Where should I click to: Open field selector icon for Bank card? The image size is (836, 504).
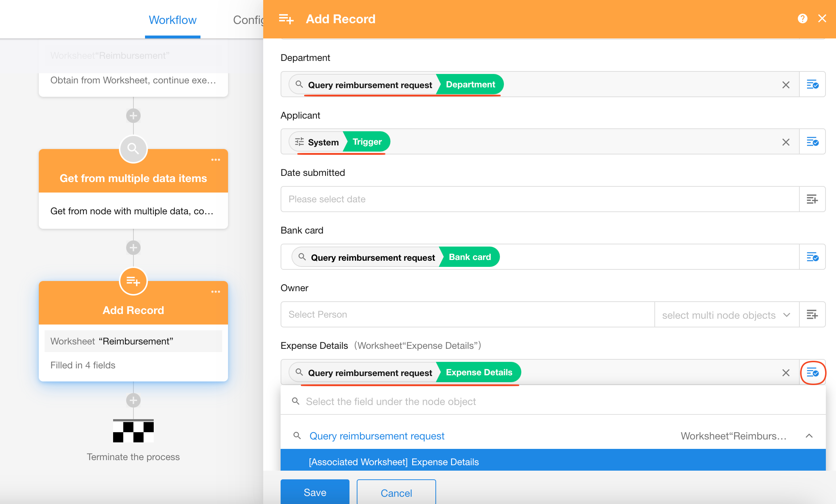pos(812,257)
